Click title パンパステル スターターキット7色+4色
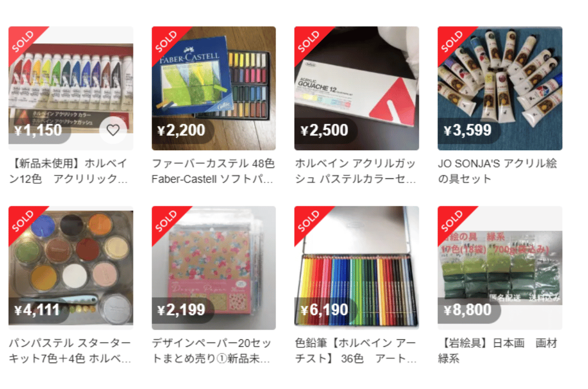The width and height of the screenshot is (588, 389). click(x=70, y=351)
